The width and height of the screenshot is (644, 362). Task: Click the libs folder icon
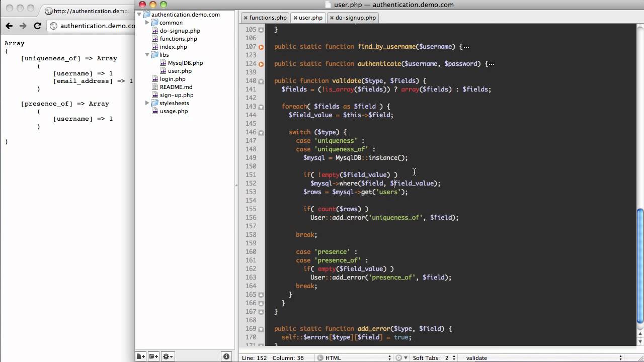(155, 55)
